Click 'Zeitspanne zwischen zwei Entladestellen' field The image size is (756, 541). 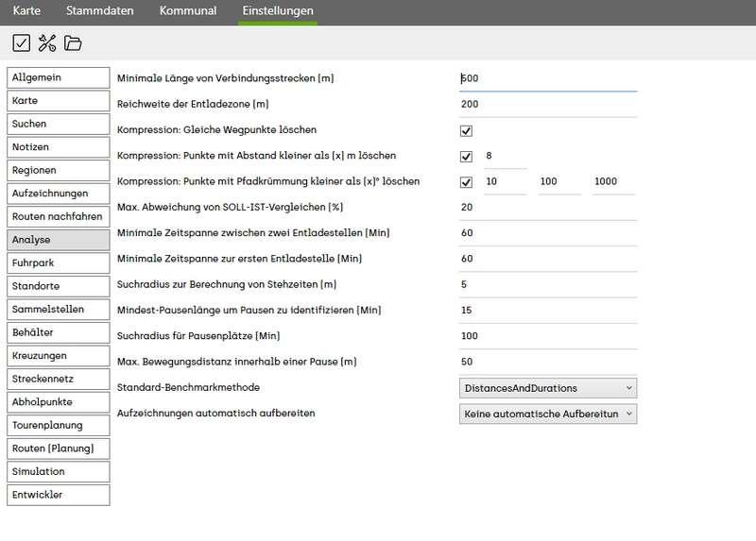[x=548, y=233]
